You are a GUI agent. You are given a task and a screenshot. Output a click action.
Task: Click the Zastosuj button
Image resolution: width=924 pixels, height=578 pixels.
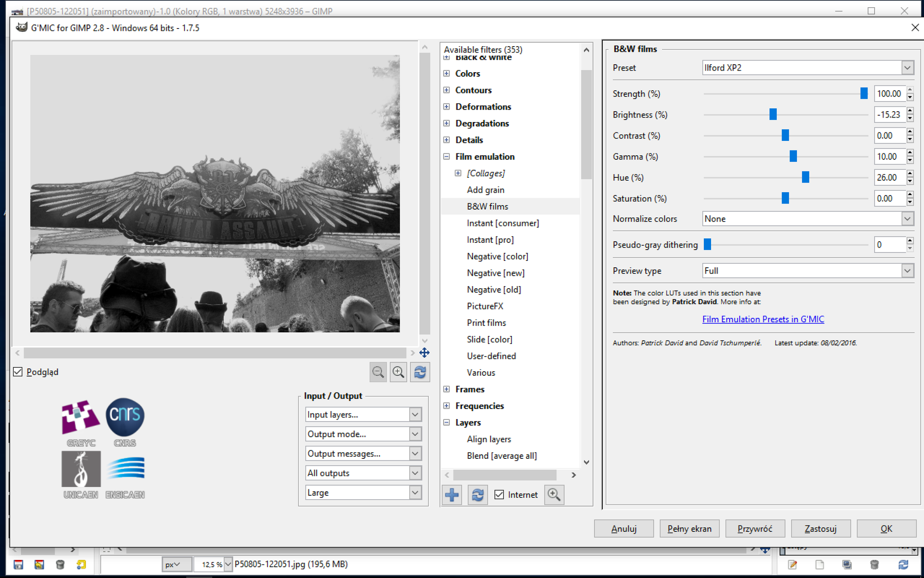[x=821, y=529]
